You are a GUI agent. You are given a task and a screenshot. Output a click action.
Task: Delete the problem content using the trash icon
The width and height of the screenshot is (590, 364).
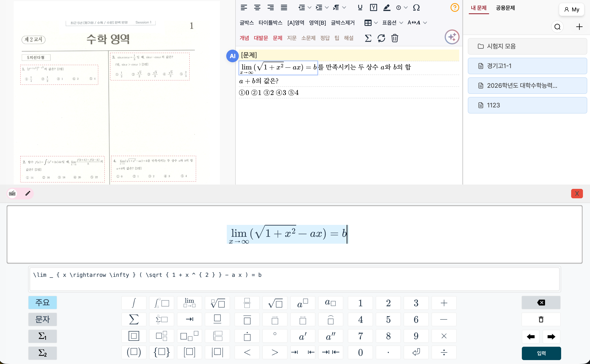[x=395, y=38]
